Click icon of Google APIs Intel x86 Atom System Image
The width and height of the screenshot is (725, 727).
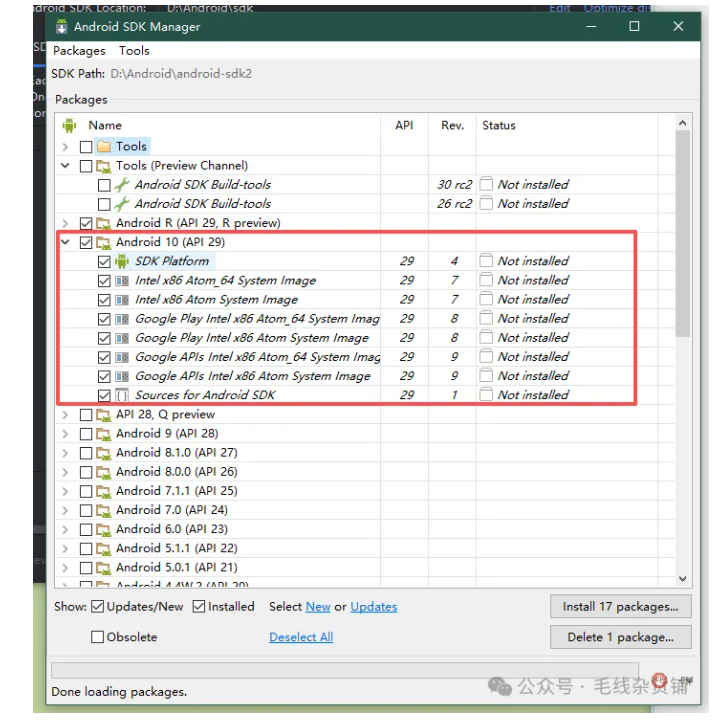tap(122, 376)
